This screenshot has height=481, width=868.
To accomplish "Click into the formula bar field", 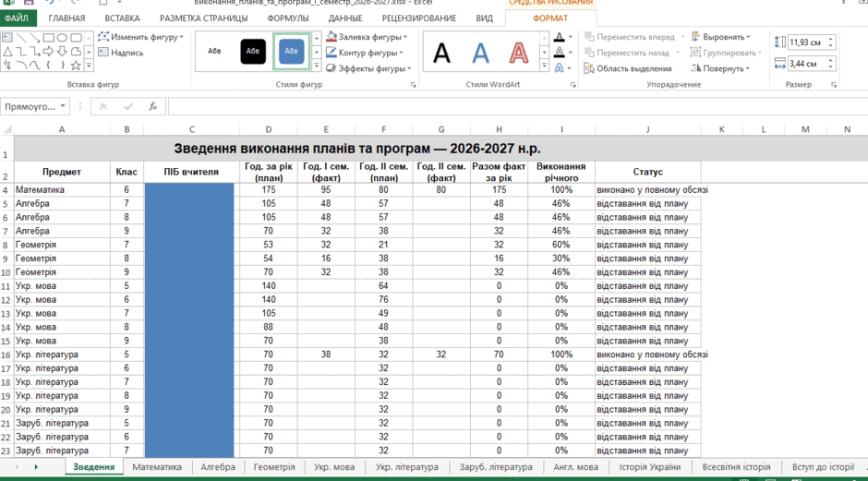I will (518, 106).
